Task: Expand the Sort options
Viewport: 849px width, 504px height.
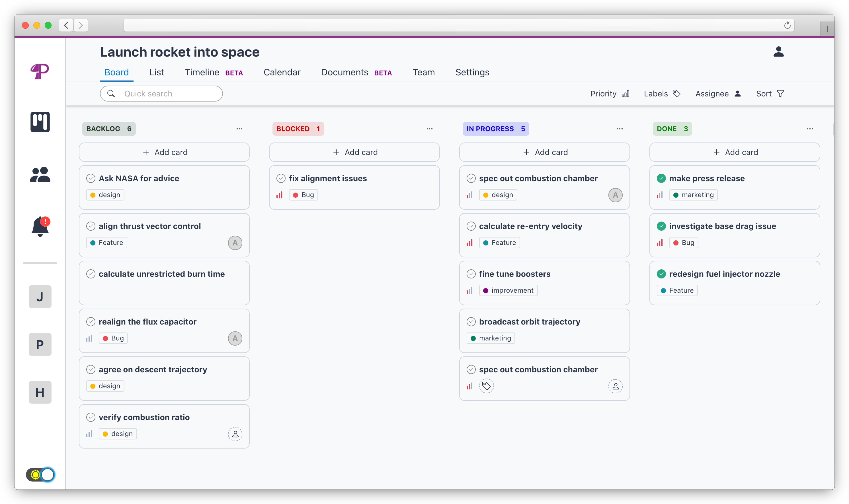Action: pyautogui.click(x=770, y=94)
